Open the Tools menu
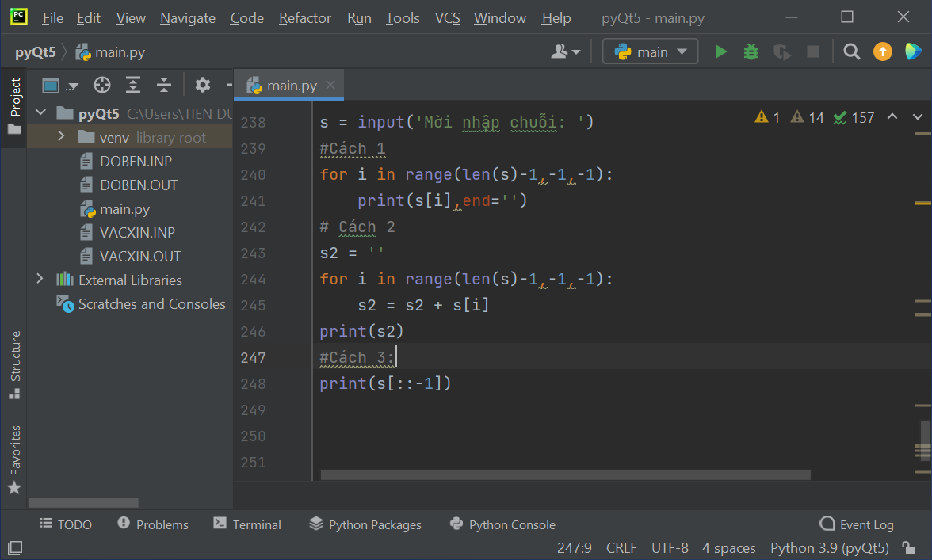 point(403,18)
